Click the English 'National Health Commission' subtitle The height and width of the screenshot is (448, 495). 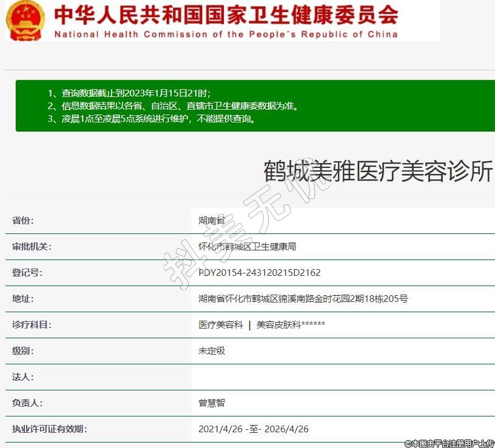(226, 34)
